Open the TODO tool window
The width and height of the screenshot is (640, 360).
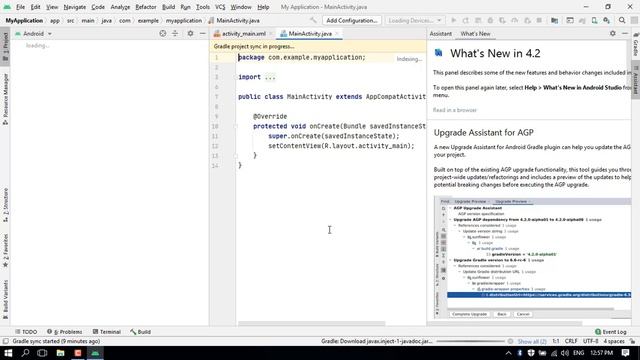point(26,332)
